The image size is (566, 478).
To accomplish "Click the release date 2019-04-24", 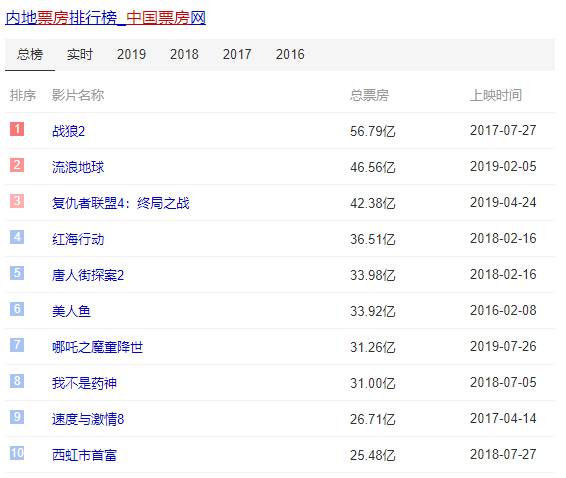I will tap(503, 203).
